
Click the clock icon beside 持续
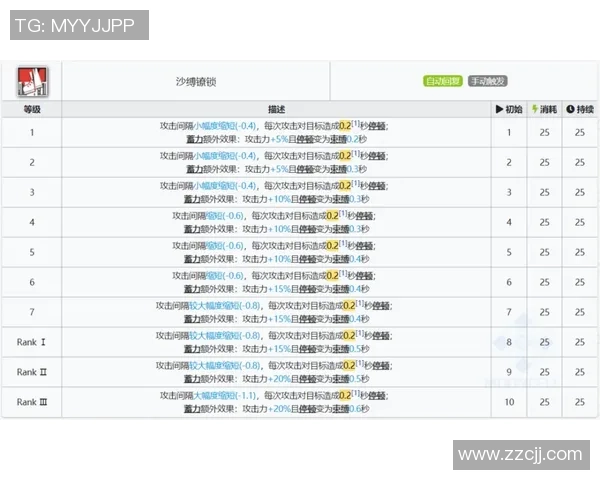570,109
